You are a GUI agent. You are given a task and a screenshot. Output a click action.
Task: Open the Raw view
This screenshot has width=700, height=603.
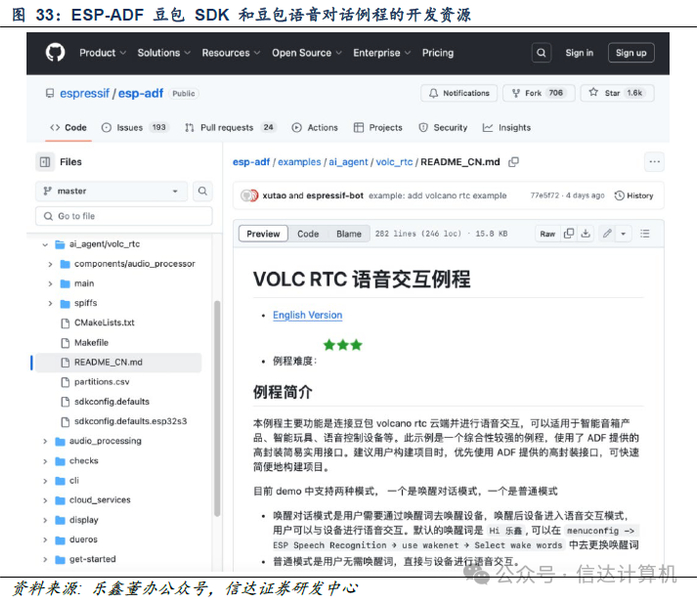click(547, 233)
